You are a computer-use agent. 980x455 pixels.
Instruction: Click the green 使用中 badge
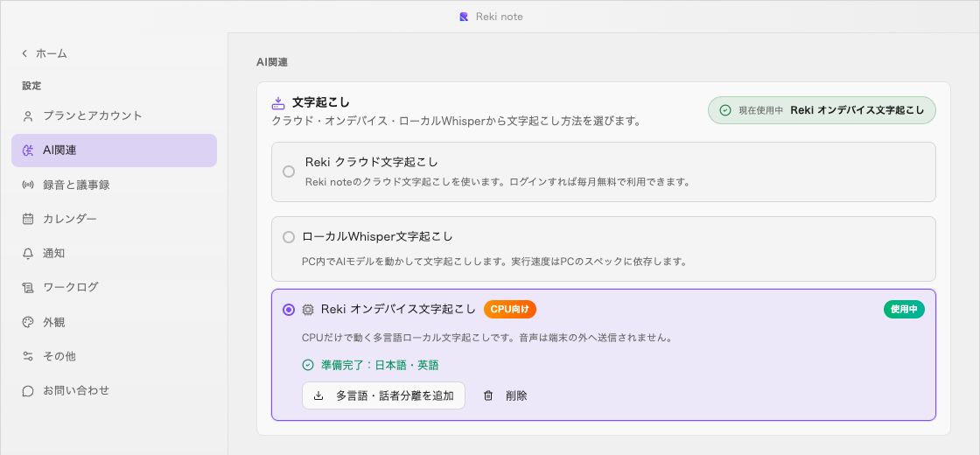point(904,310)
